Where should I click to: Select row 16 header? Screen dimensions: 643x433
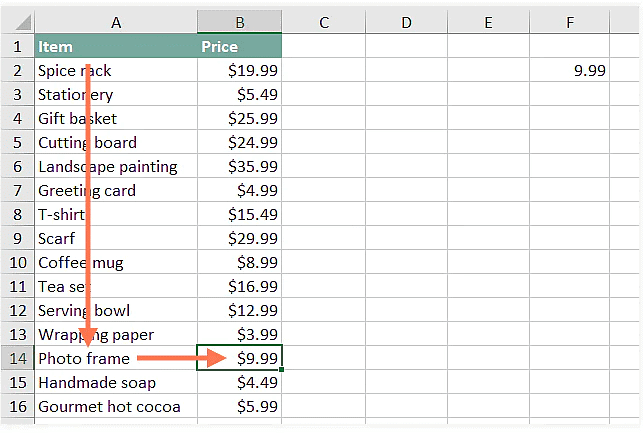17,406
